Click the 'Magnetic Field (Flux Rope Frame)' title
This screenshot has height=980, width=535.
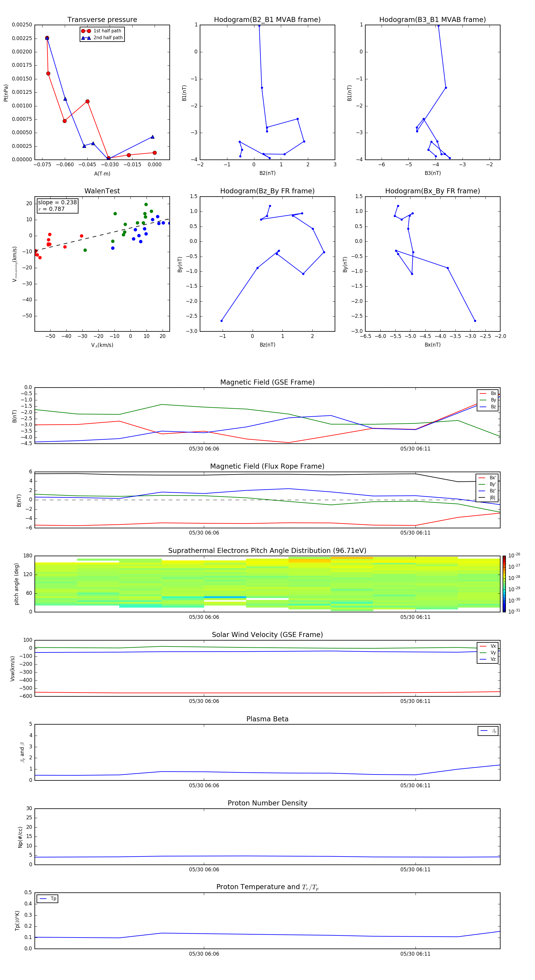point(267,467)
